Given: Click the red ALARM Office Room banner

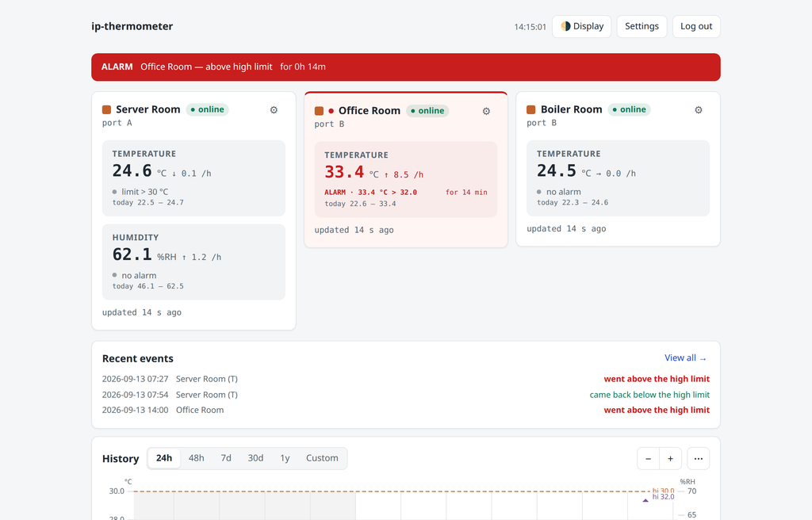Looking at the screenshot, I should (x=406, y=67).
